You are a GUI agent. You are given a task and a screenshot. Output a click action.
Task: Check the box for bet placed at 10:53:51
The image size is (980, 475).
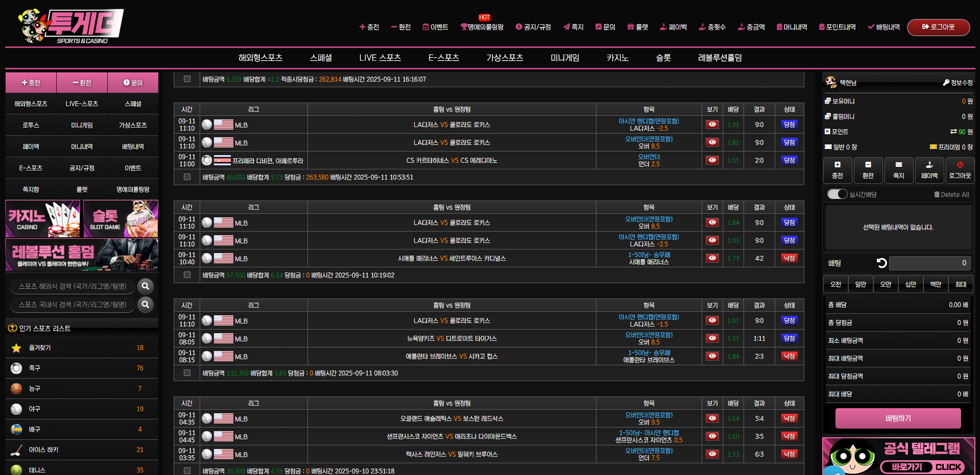click(187, 177)
